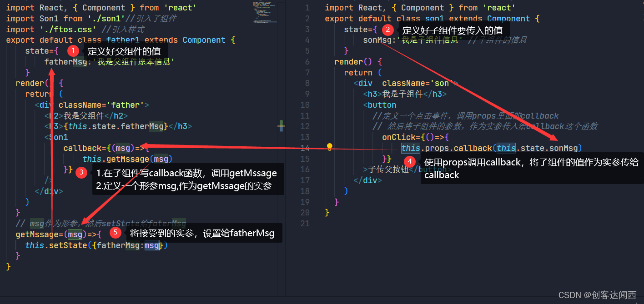Click {this.state.fatherMsg} expression
644x304 pixels.
[x=116, y=126]
